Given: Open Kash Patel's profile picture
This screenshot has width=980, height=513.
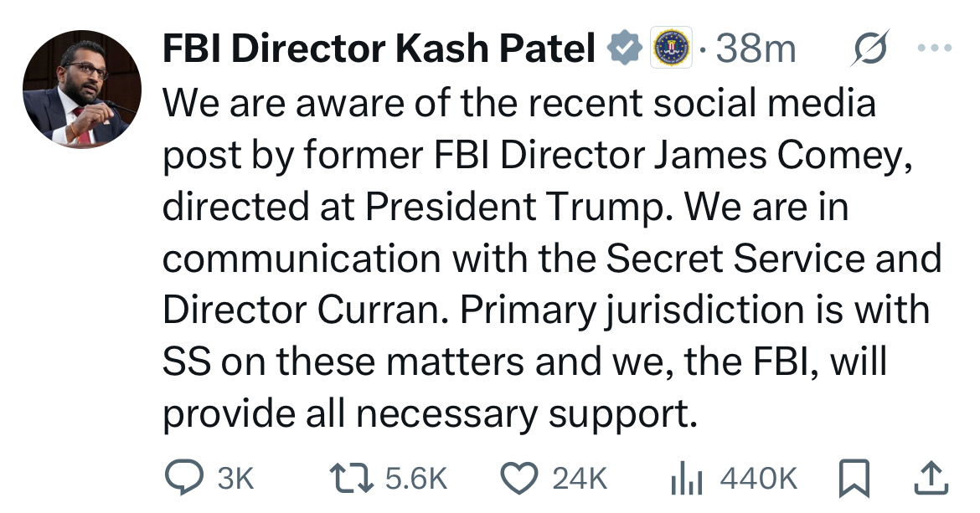Looking at the screenshot, I should pos(82,90).
